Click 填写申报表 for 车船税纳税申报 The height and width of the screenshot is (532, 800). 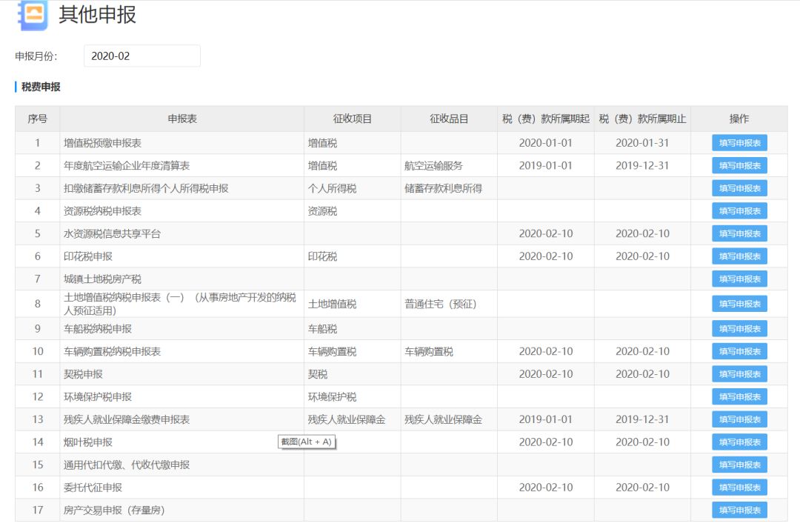tap(739, 329)
